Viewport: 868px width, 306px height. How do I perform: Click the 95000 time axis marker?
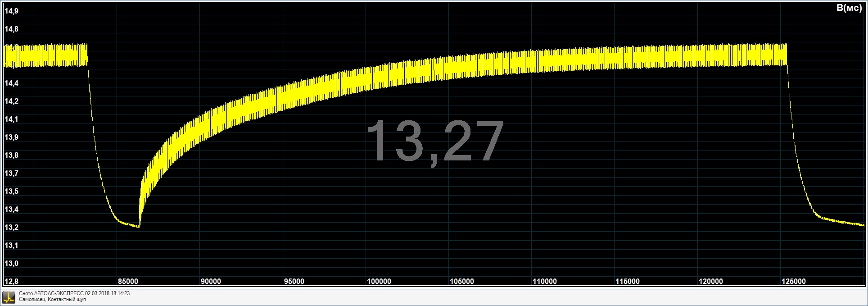[x=294, y=282]
